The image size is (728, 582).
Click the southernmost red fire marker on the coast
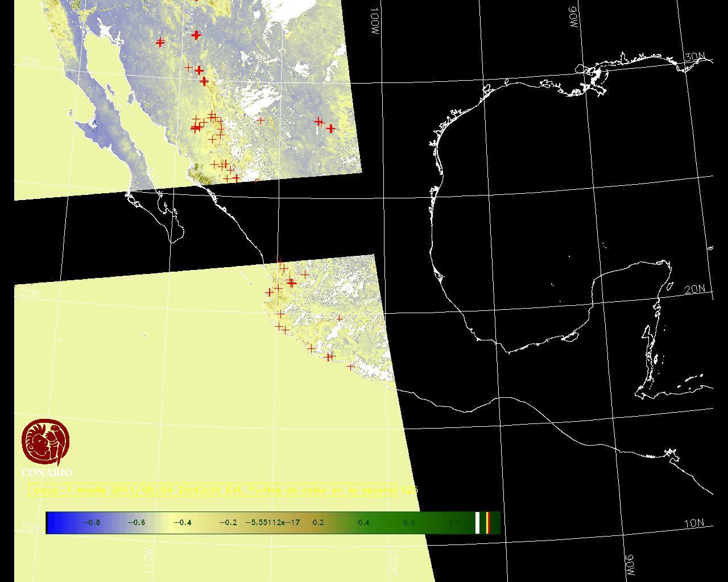pyautogui.click(x=350, y=367)
